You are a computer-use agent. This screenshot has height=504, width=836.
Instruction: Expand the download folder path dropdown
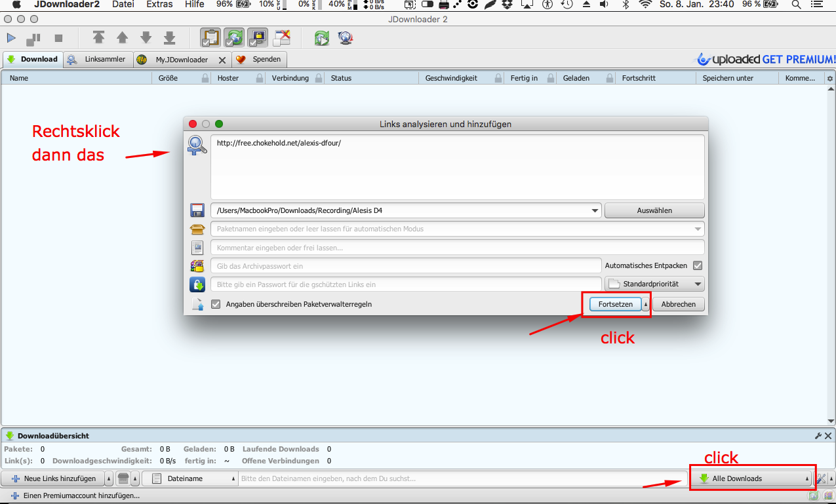pyautogui.click(x=595, y=210)
